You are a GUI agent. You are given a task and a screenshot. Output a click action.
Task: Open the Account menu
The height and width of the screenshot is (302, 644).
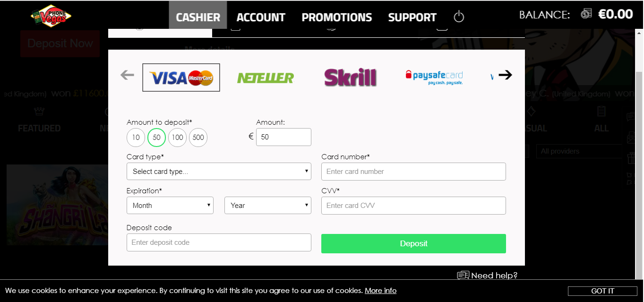click(x=261, y=17)
